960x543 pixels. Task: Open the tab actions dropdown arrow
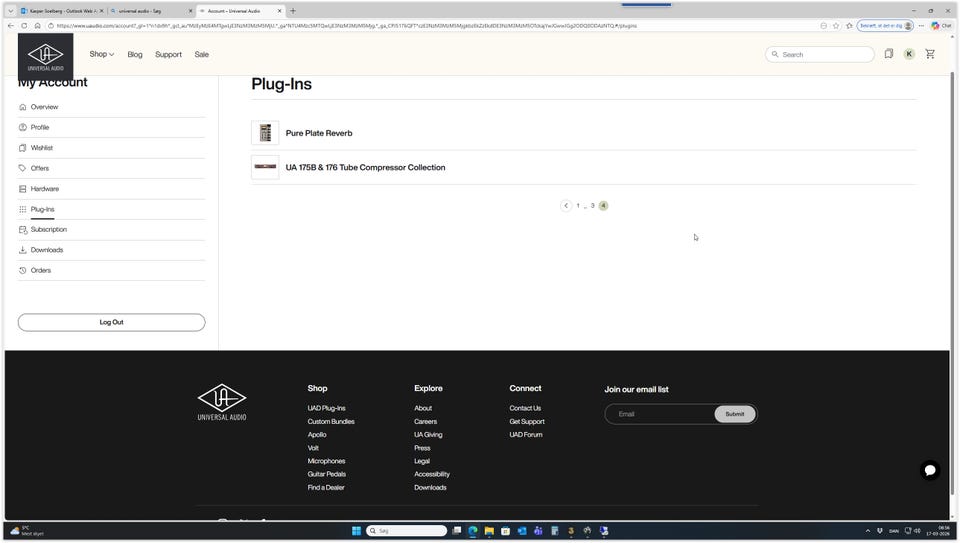pyautogui.click(x=10, y=10)
